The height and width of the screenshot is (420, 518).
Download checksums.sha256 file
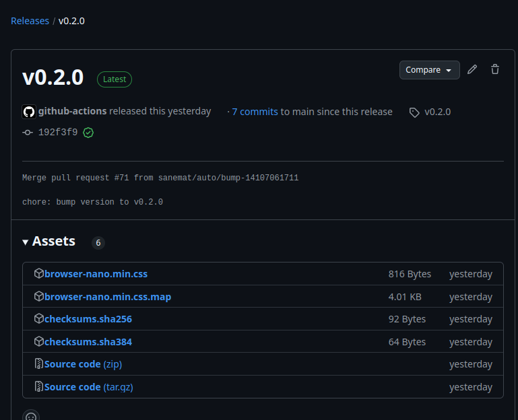coord(88,319)
